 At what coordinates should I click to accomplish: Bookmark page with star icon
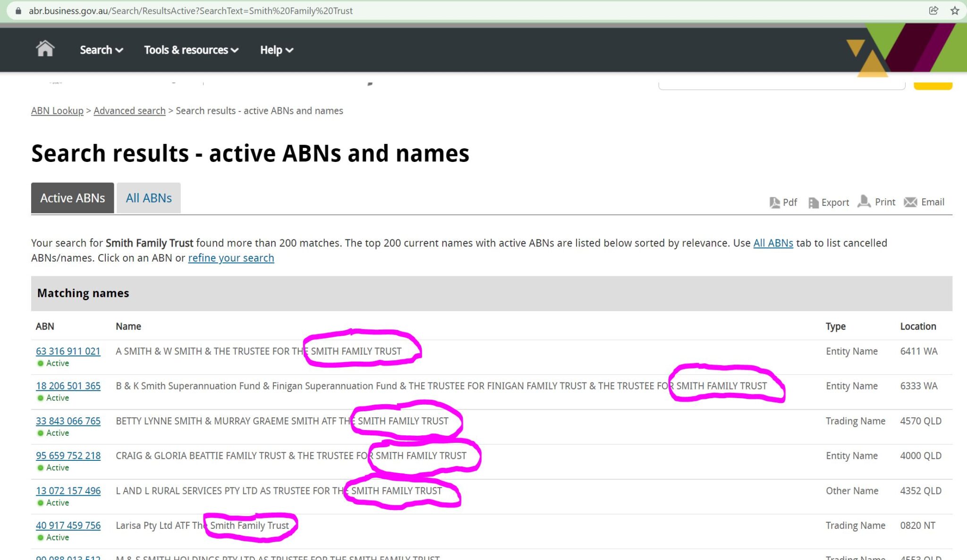(955, 10)
